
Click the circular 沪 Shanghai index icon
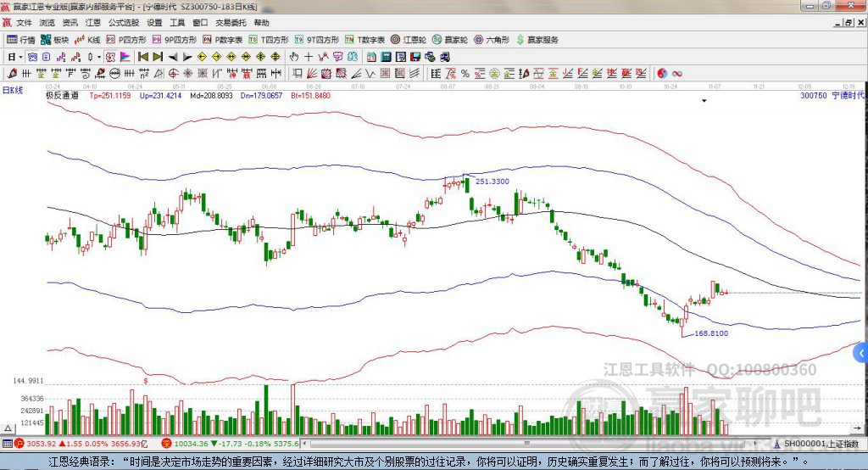point(19,444)
